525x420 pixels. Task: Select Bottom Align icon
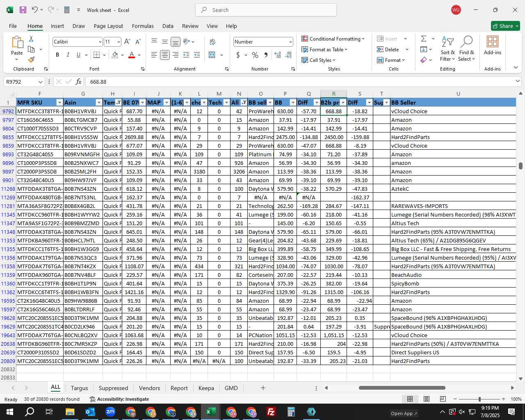(x=175, y=41)
